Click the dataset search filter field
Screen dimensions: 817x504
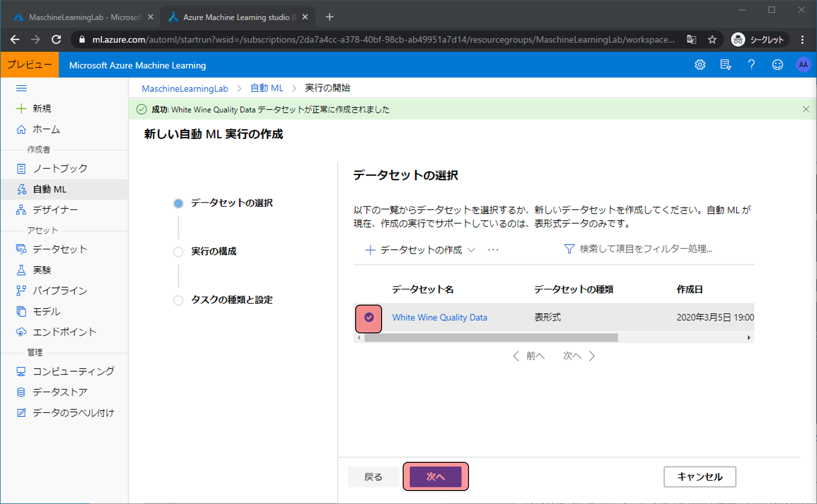(645, 249)
